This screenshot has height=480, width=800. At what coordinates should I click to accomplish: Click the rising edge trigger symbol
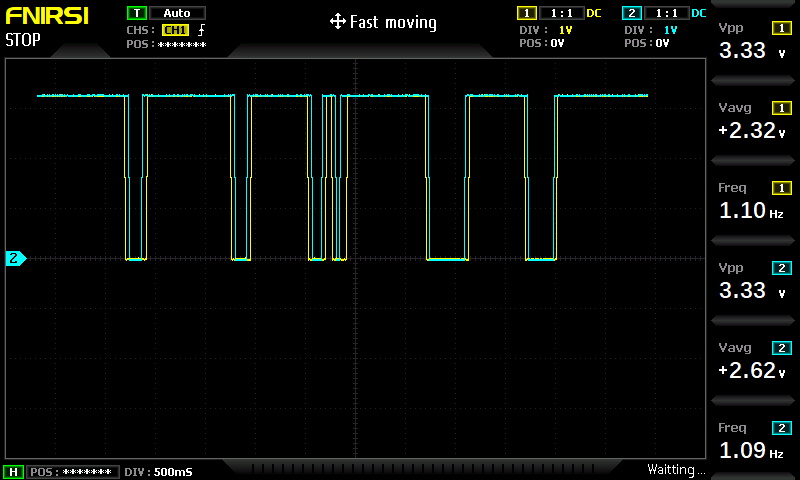pyautogui.click(x=201, y=30)
